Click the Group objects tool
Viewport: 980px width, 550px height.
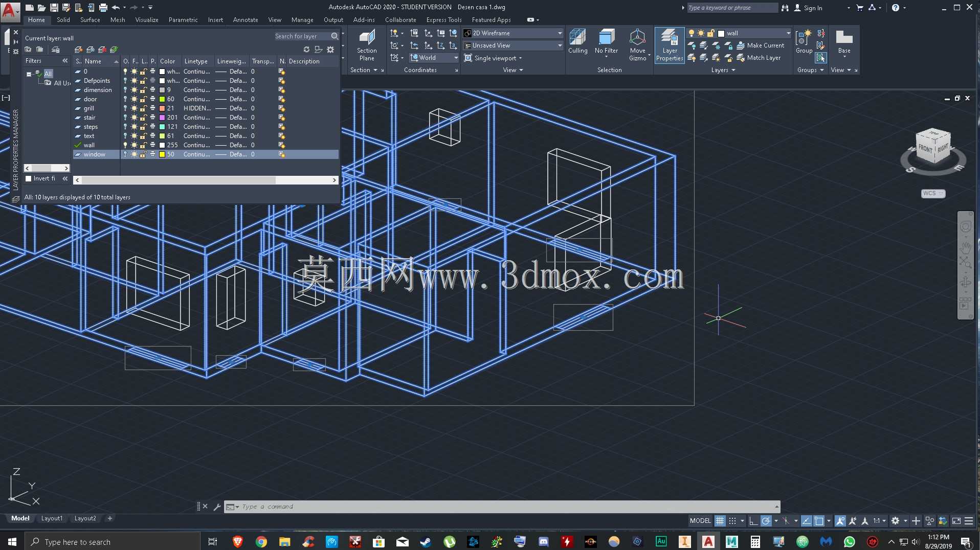tap(804, 42)
